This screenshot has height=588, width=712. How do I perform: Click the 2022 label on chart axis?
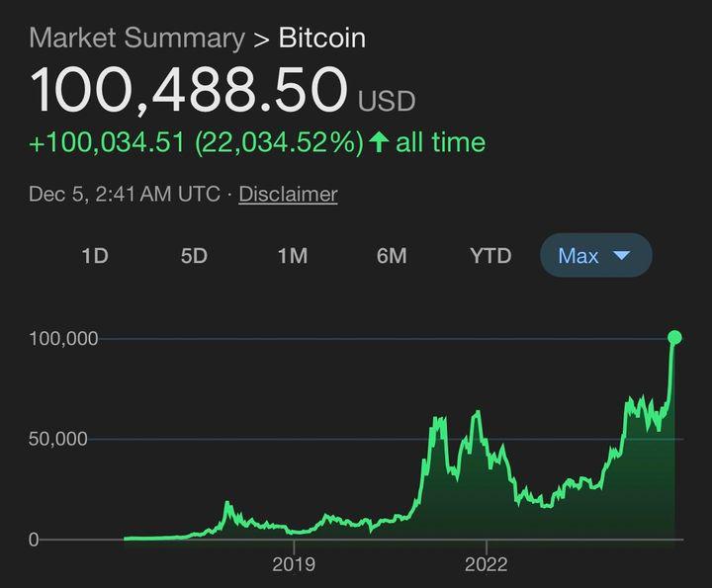tap(486, 564)
